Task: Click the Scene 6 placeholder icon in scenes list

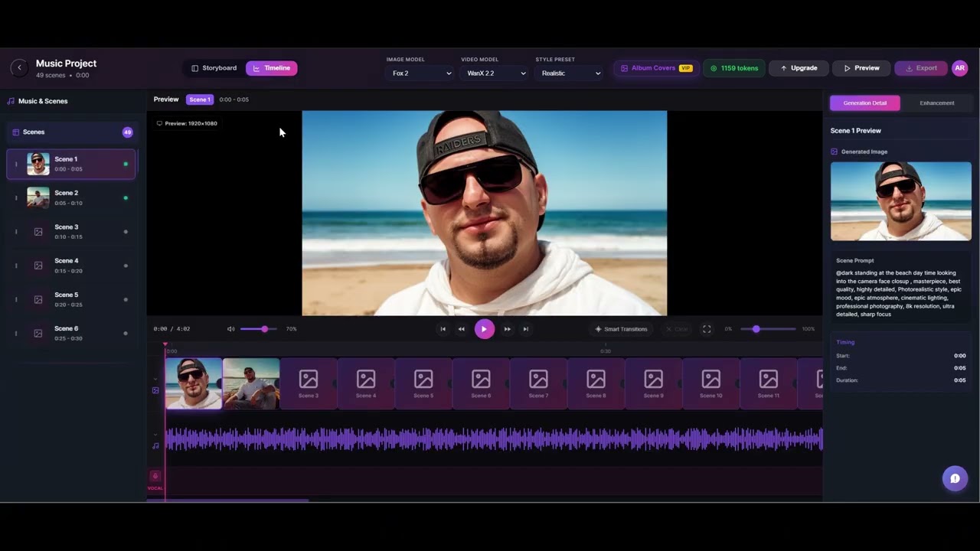Action: click(x=38, y=334)
